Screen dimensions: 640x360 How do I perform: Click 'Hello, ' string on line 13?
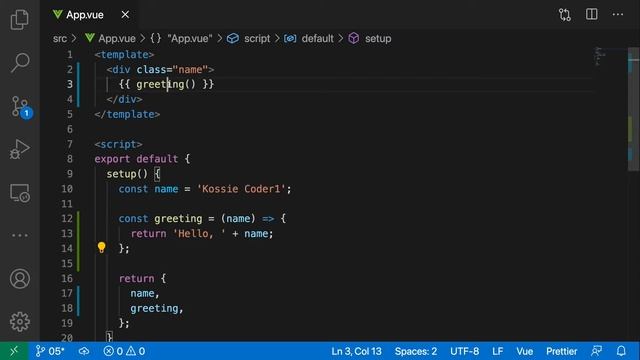(199, 233)
